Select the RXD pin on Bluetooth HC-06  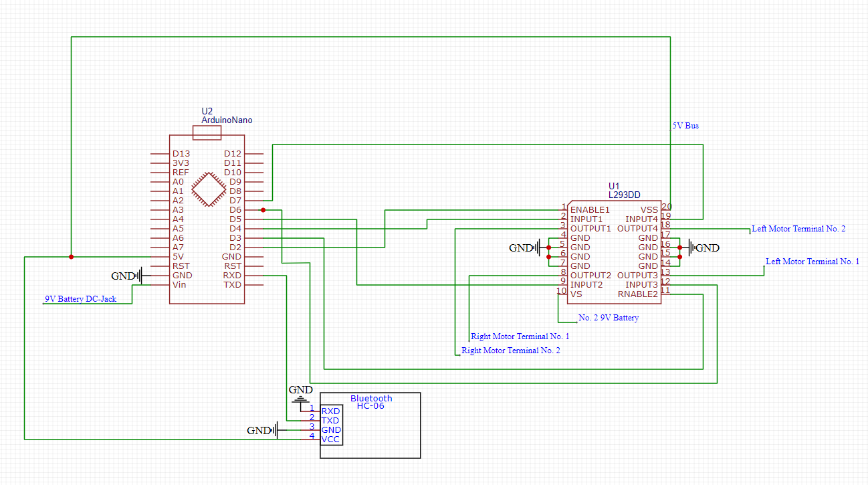[x=331, y=411]
